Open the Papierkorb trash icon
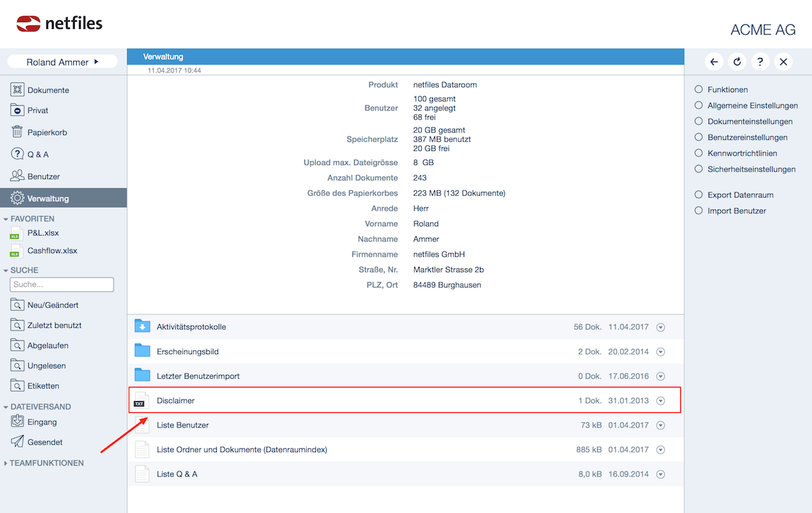Screen dimensions: 812x513 [x=18, y=132]
